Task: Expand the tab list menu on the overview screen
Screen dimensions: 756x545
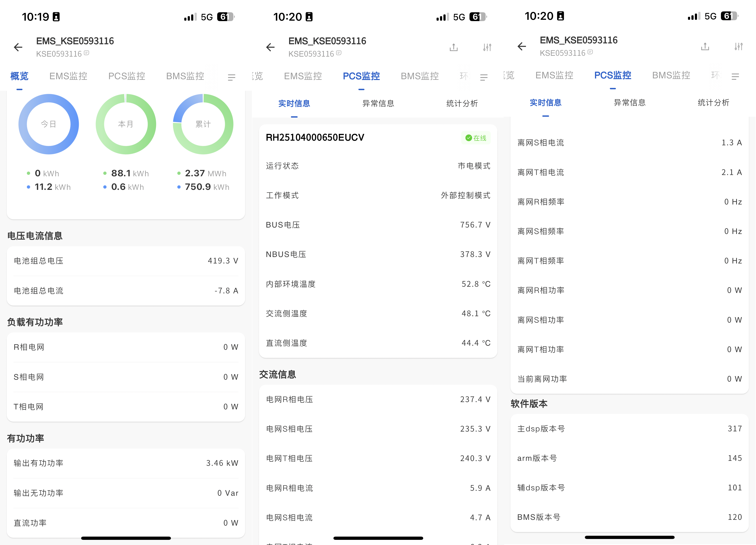Action: 231,77
